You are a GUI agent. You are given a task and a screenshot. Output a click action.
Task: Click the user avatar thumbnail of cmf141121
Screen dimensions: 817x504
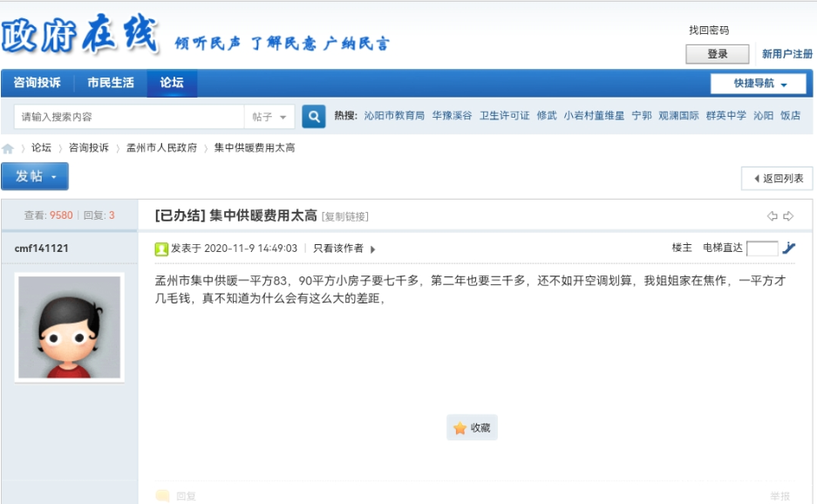pyautogui.click(x=70, y=326)
